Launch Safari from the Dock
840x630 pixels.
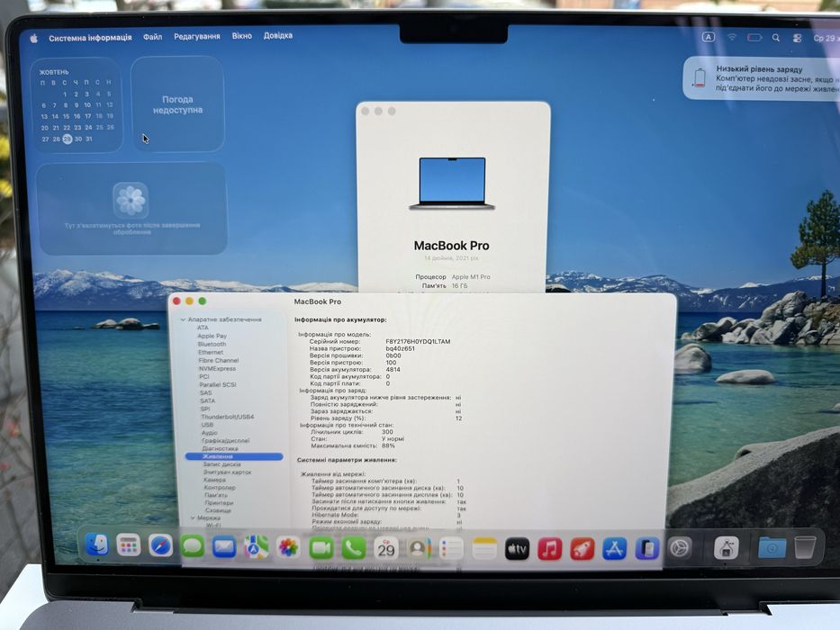[161, 546]
